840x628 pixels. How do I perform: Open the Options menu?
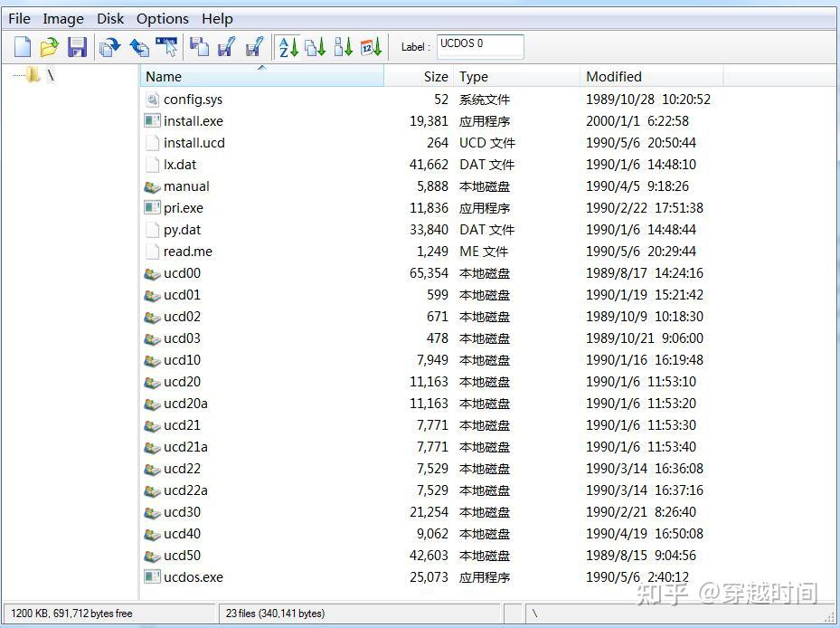(x=162, y=18)
